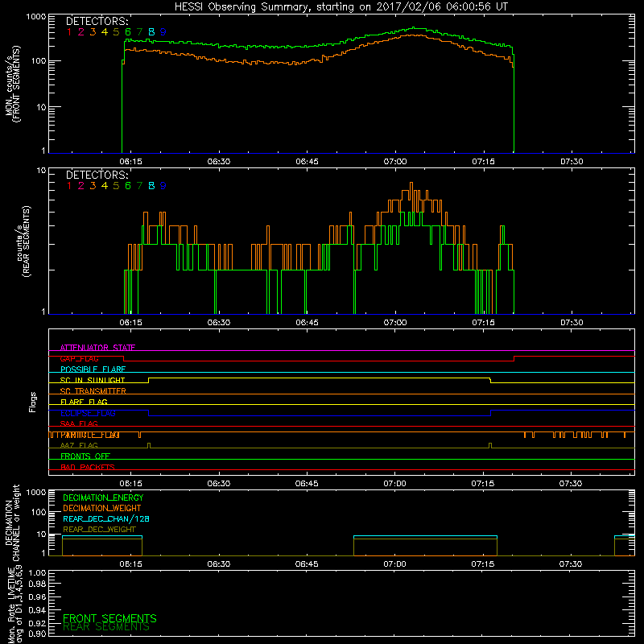Click the POSSIBLE_FLARE flag label

pyautogui.click(x=93, y=369)
